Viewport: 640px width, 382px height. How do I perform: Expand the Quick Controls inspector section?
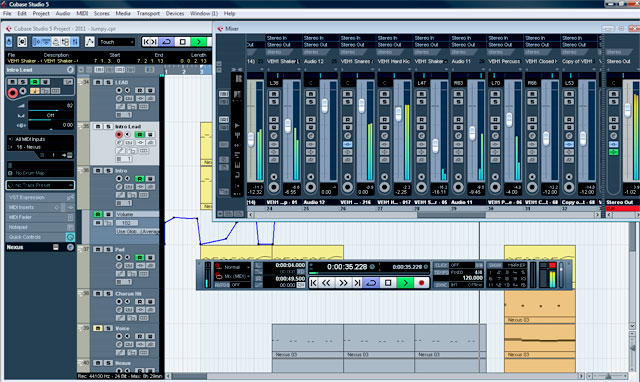pyautogui.click(x=40, y=237)
